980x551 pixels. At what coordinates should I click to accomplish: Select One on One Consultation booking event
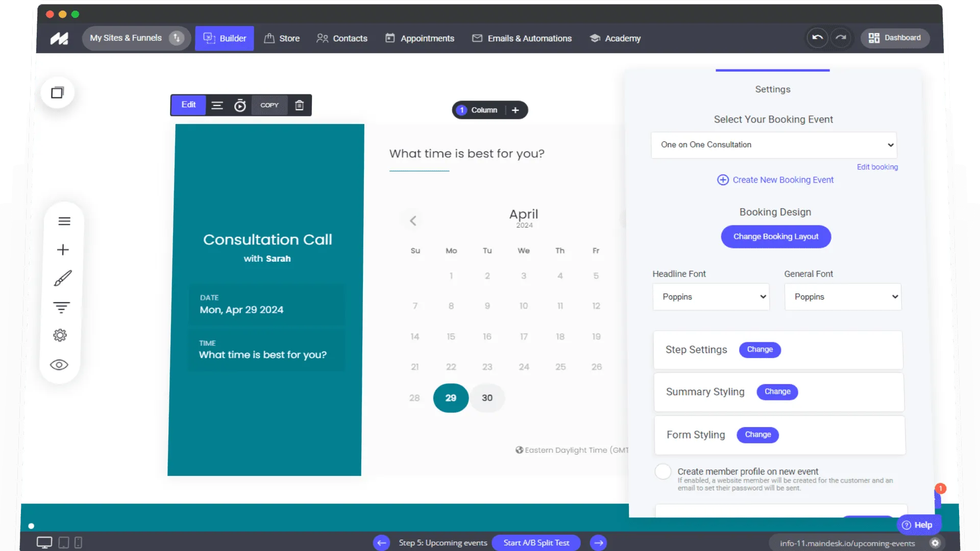pyautogui.click(x=774, y=145)
